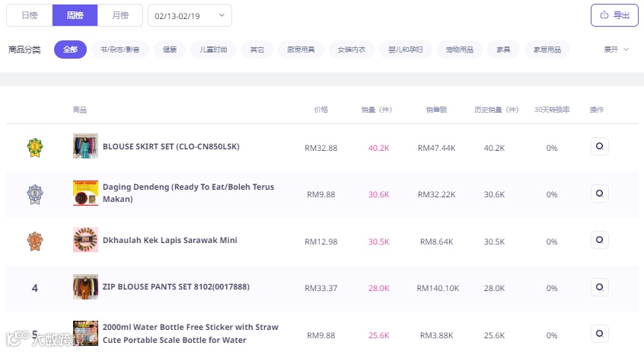
Task: Click action icon for ZIP BLOUSE PANTS SET
Action: 599,287
